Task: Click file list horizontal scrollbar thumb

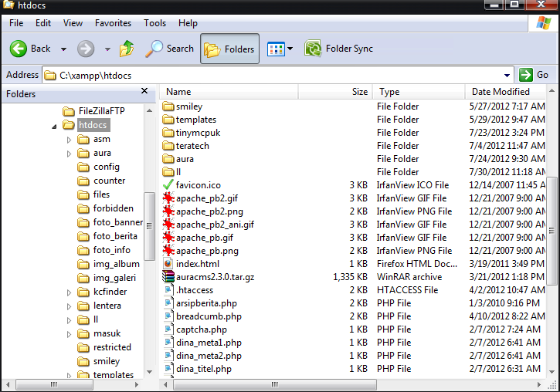Action: [275, 384]
